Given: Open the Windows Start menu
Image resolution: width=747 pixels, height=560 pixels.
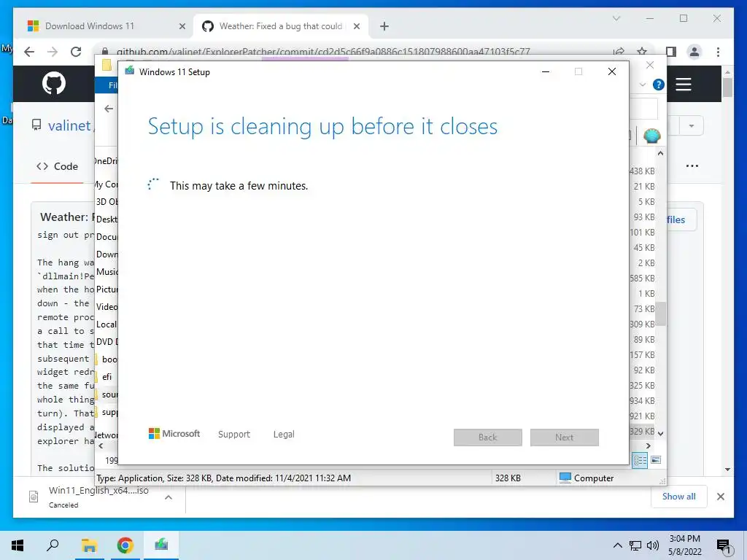Looking at the screenshot, I should 18,545.
